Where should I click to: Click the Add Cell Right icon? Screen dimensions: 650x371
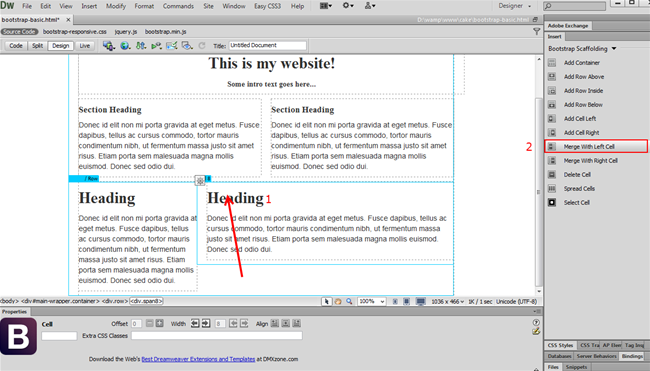click(x=552, y=133)
